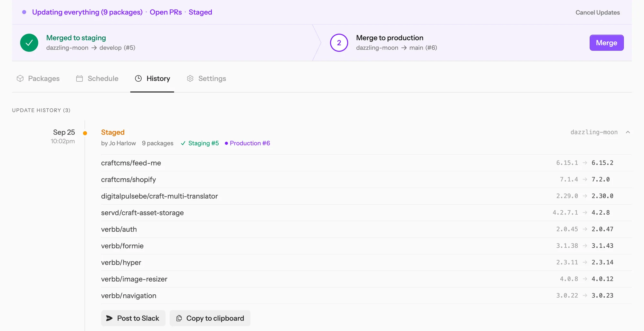Click the craftcms/feed-me row

(366, 163)
